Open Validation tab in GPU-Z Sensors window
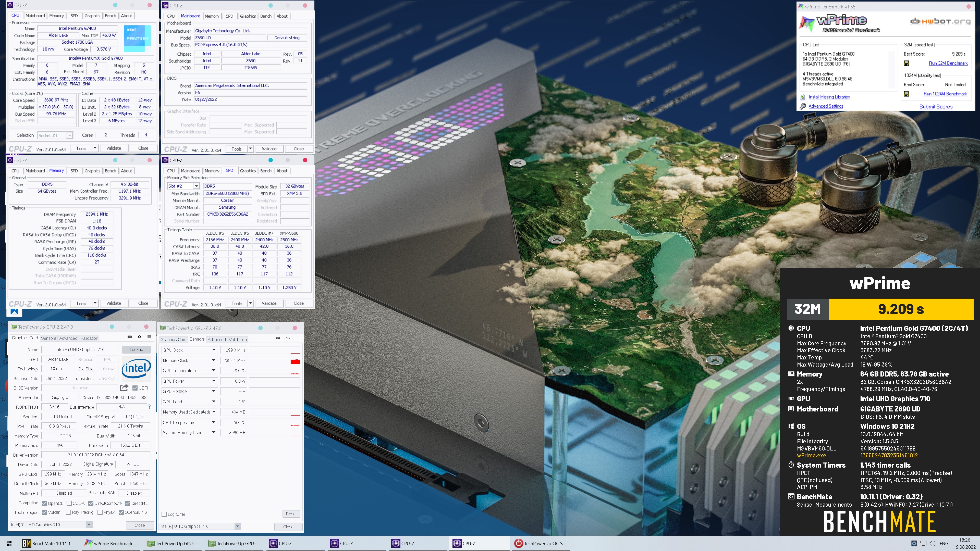 238,340
